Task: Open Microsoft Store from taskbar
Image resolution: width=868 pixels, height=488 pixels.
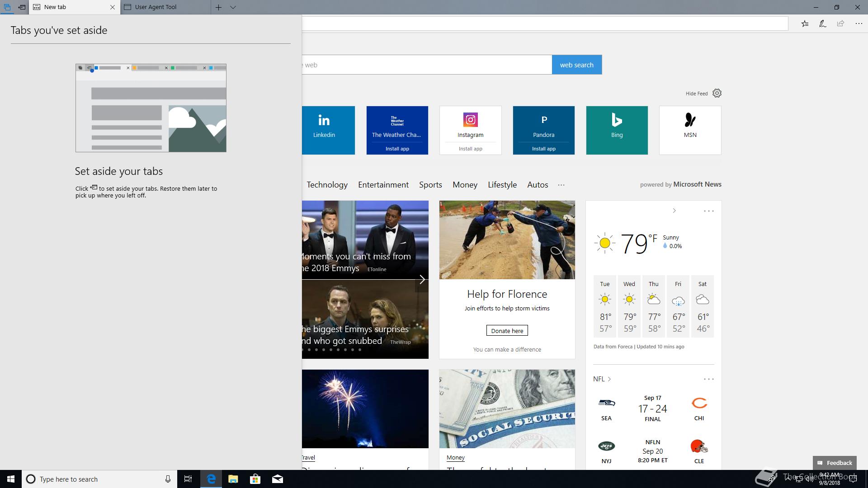Action: 255,479
